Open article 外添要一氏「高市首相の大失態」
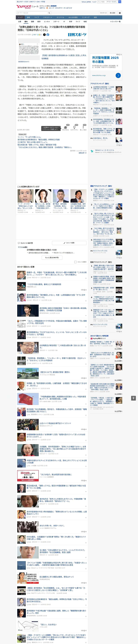138x644 pixels. coord(57,384)
